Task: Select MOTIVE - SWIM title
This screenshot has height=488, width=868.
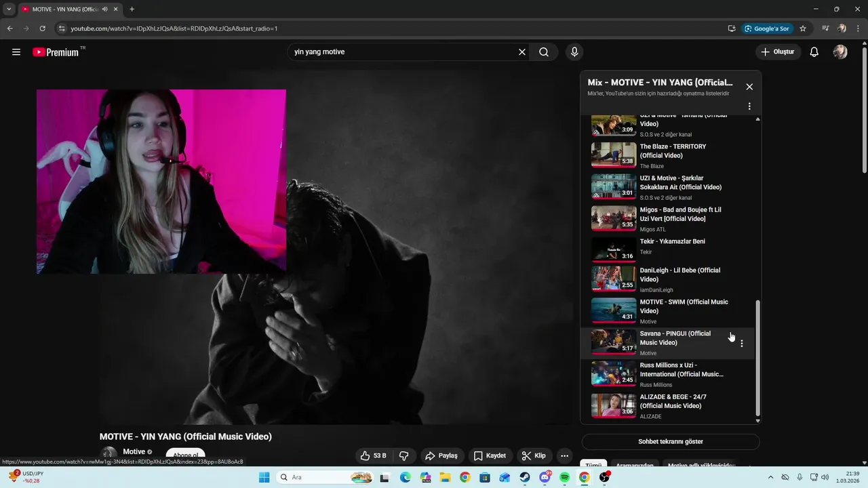Action: [684, 306]
